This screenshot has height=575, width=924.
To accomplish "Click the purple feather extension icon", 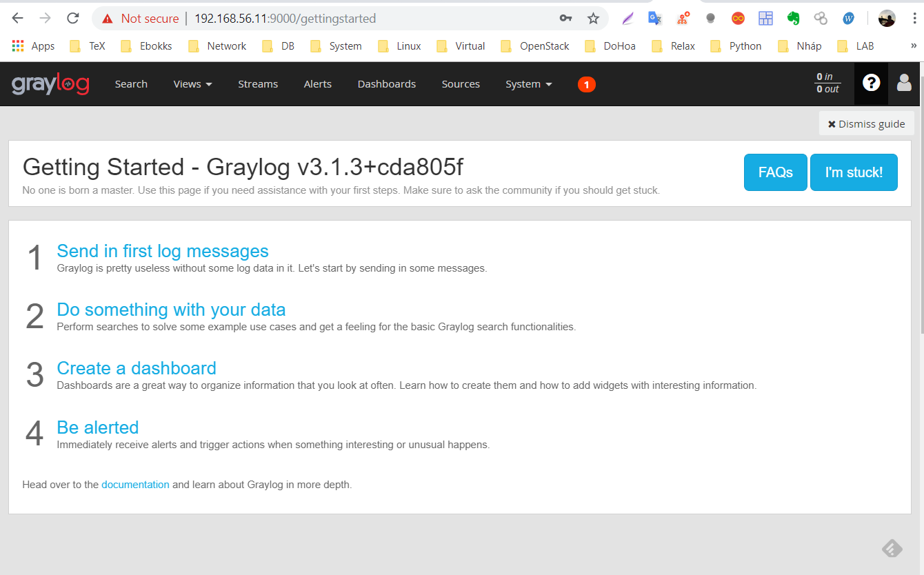I will [x=627, y=19].
